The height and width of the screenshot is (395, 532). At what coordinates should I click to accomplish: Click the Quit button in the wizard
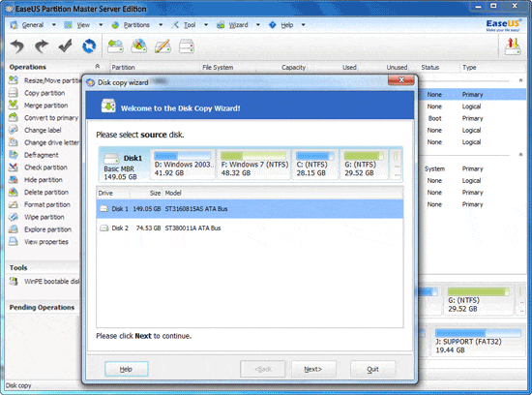pyautogui.click(x=372, y=369)
